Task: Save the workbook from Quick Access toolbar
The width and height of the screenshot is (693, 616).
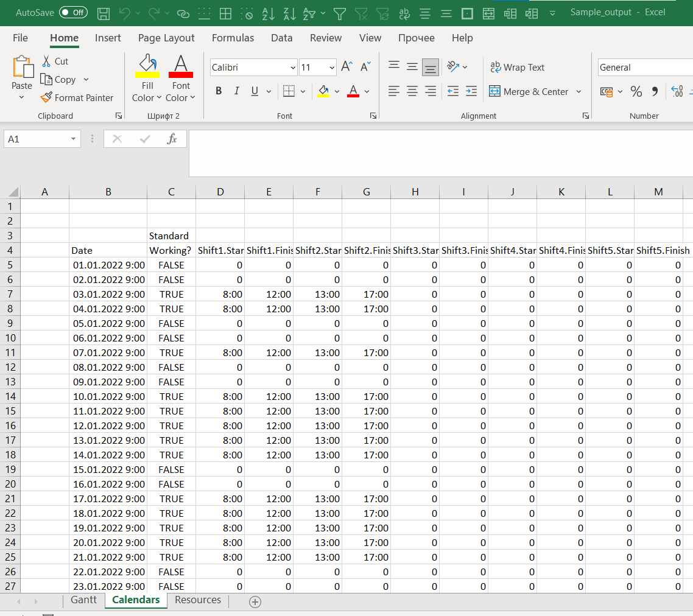Action: click(103, 13)
